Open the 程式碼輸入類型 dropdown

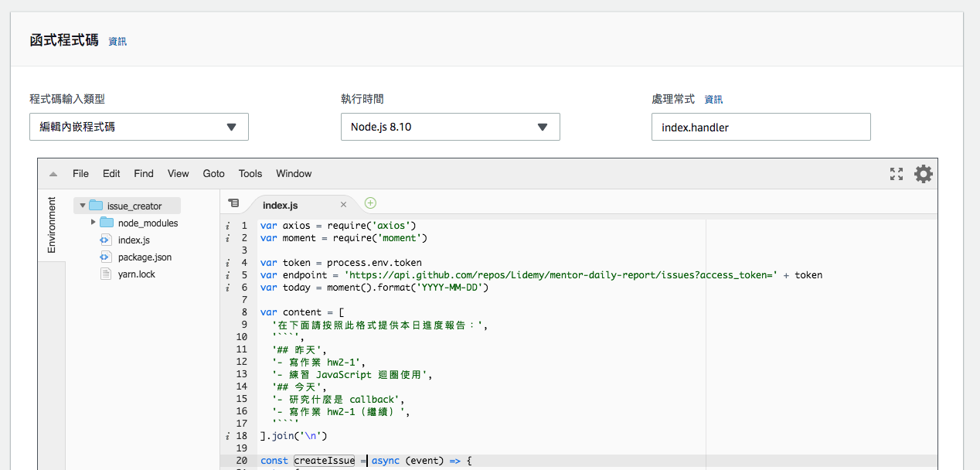pos(139,127)
